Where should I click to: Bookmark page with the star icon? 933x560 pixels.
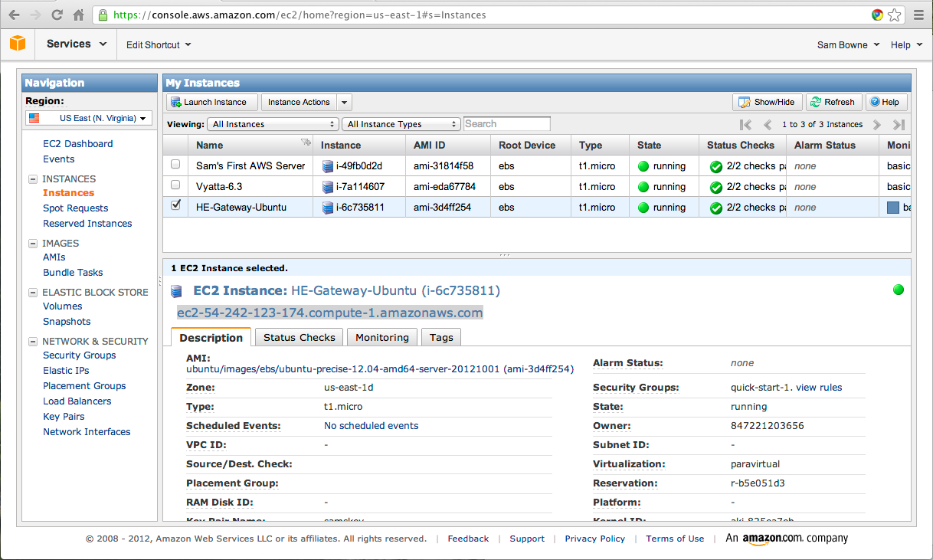pos(894,15)
